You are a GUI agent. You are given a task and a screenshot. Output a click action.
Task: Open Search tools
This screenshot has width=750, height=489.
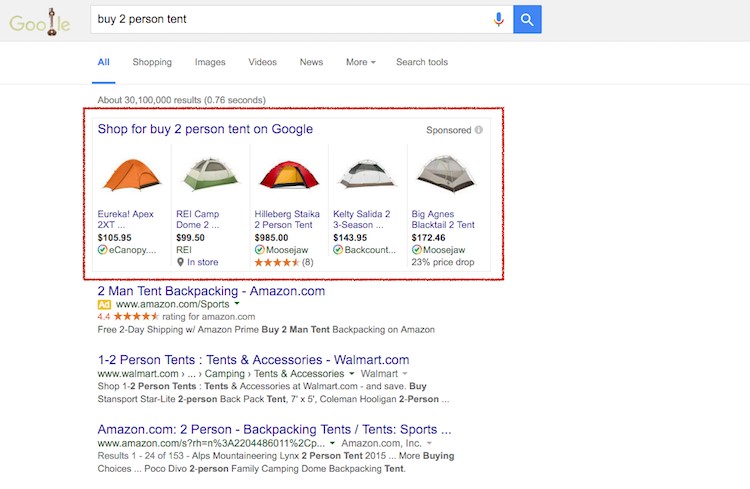pyautogui.click(x=422, y=62)
